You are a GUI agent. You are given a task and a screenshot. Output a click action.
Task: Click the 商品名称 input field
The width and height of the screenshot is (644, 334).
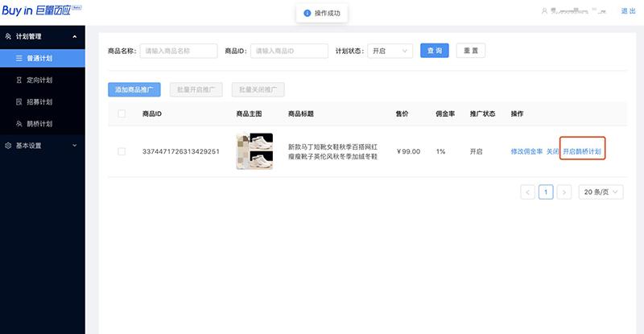click(179, 51)
